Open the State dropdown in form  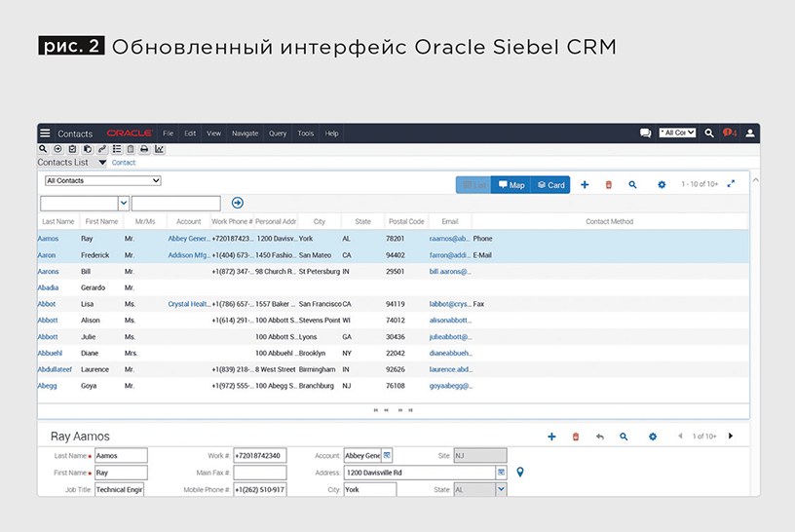tap(501, 489)
